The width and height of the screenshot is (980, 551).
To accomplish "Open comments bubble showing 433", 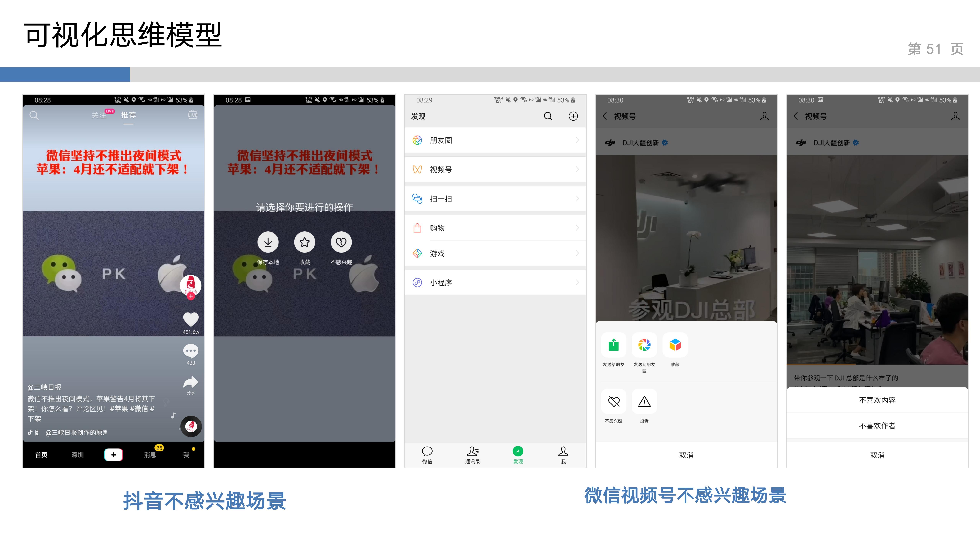I will coord(191,351).
